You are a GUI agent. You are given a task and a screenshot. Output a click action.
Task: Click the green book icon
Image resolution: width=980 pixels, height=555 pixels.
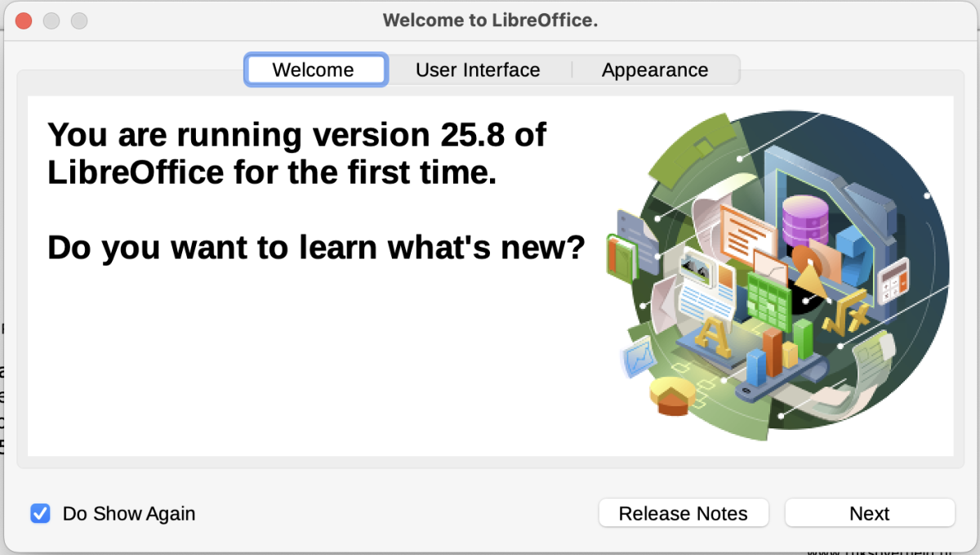coord(621,257)
